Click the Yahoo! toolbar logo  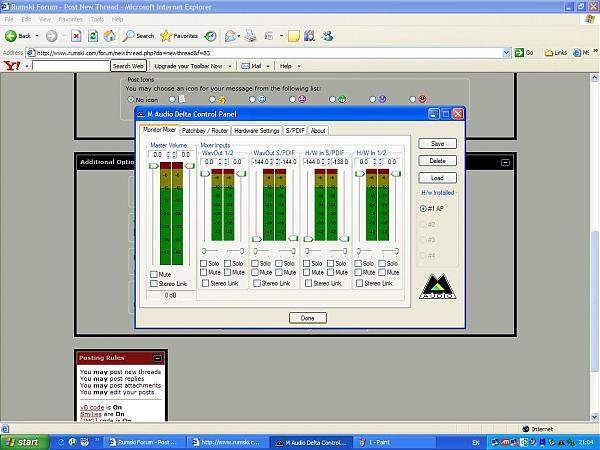click(12, 66)
